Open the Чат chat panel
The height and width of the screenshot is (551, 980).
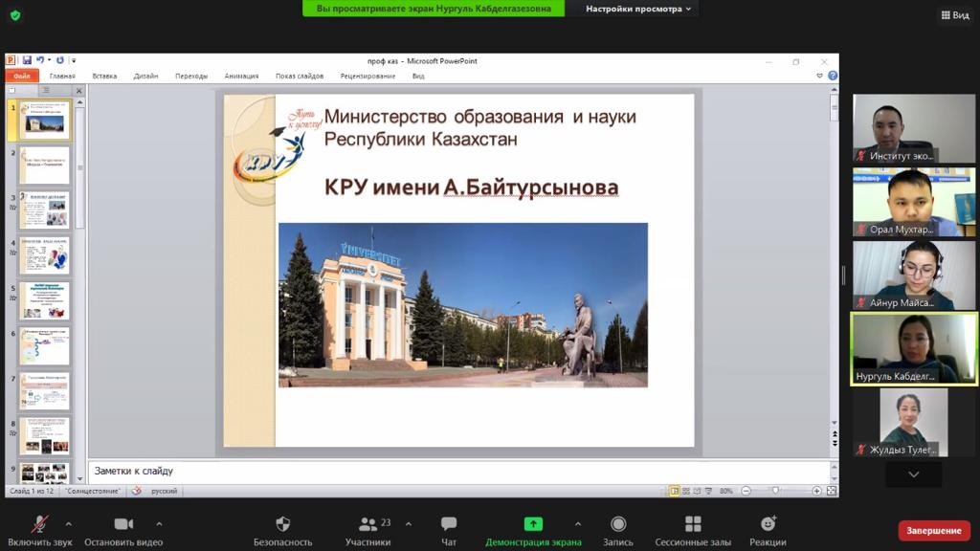pos(449,531)
